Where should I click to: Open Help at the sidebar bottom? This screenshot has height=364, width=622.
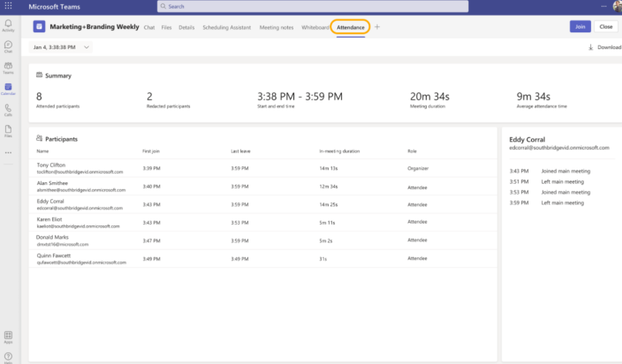pos(8,357)
